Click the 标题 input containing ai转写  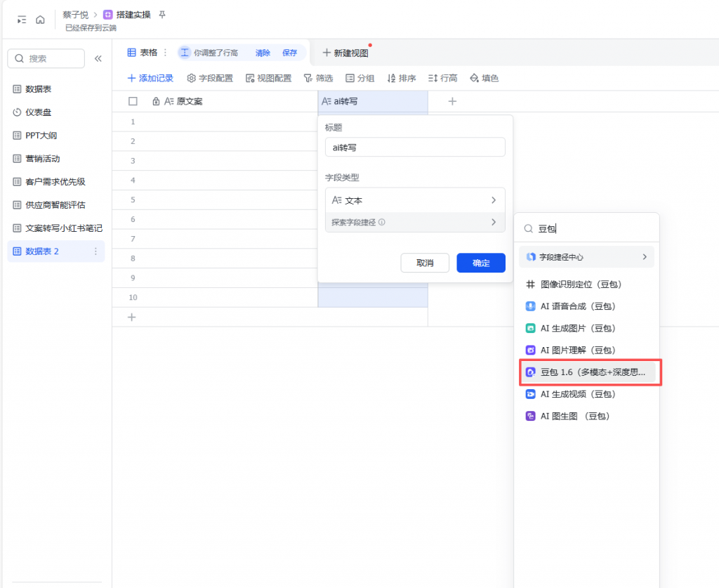pyautogui.click(x=415, y=148)
